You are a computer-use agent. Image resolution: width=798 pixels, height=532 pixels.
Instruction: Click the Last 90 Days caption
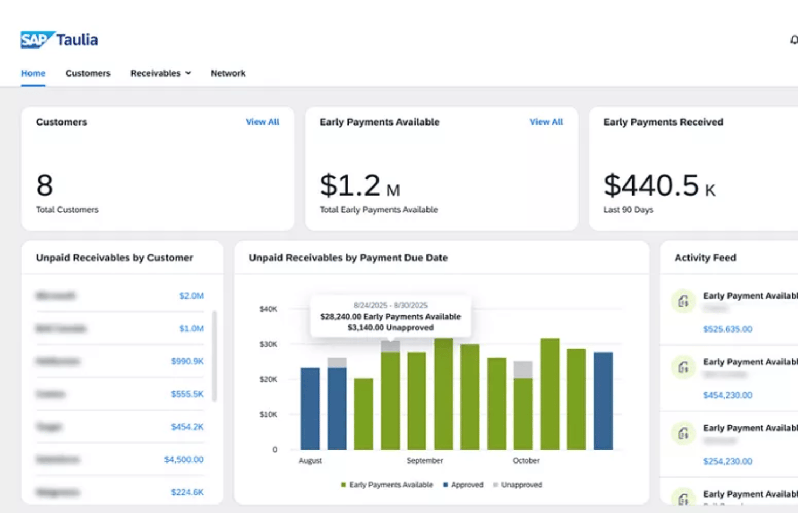point(628,210)
